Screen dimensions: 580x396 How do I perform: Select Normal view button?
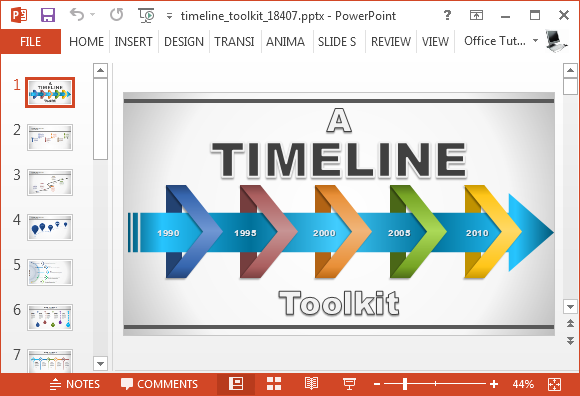tap(236, 384)
